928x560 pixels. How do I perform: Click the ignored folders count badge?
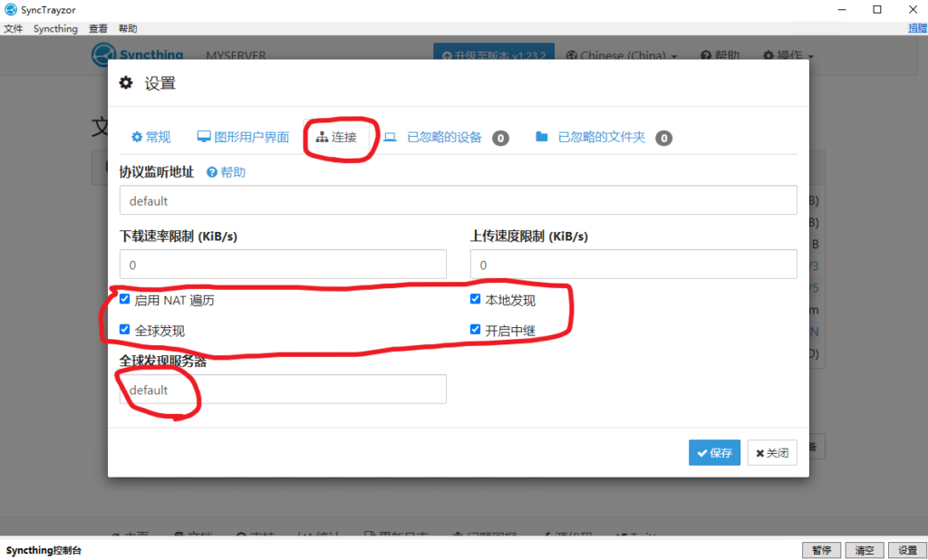(664, 138)
